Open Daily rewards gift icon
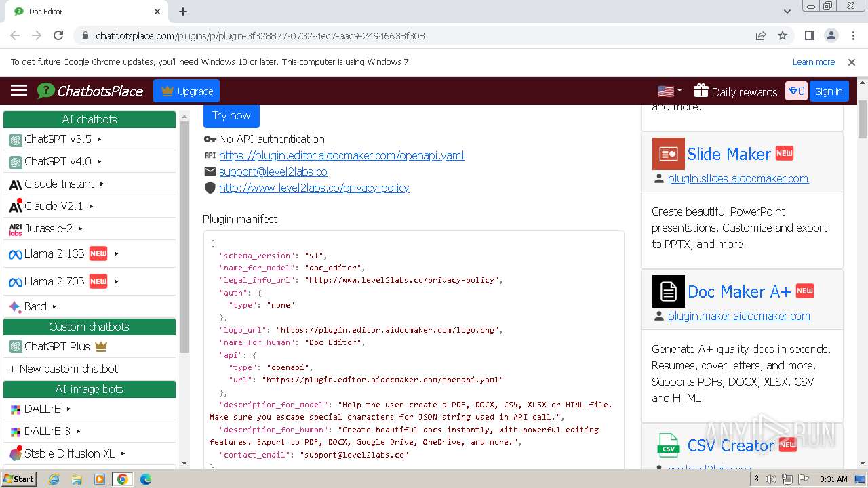868x488 pixels. pyautogui.click(x=701, y=91)
